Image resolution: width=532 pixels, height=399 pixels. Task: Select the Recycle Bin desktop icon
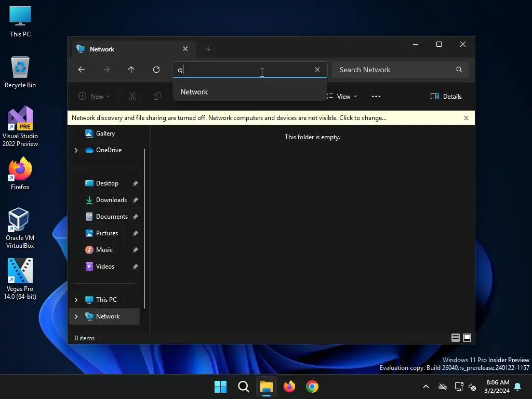20,72
